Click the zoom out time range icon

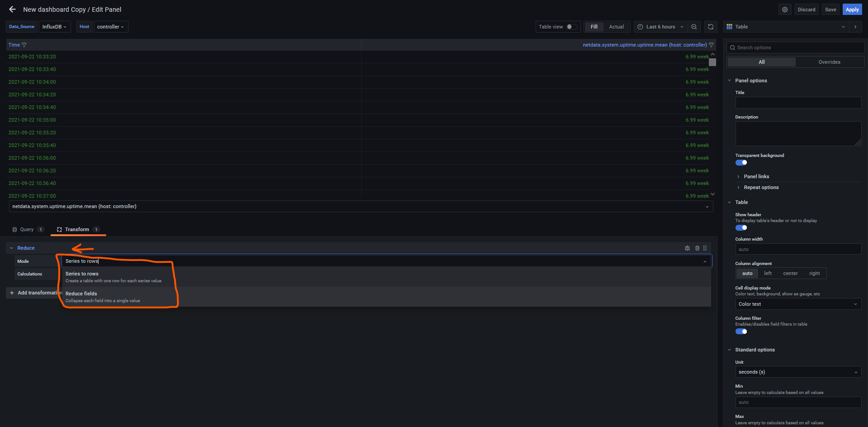coord(694,27)
